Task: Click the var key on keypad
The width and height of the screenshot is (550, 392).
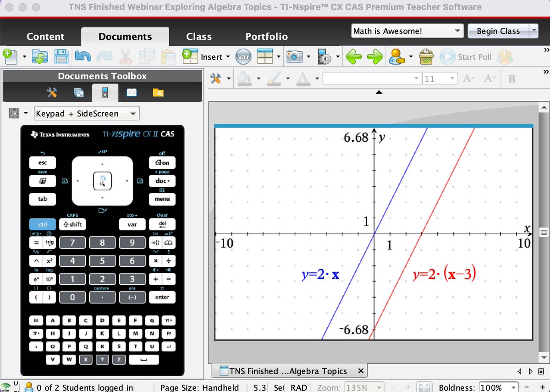Action: [x=132, y=224]
